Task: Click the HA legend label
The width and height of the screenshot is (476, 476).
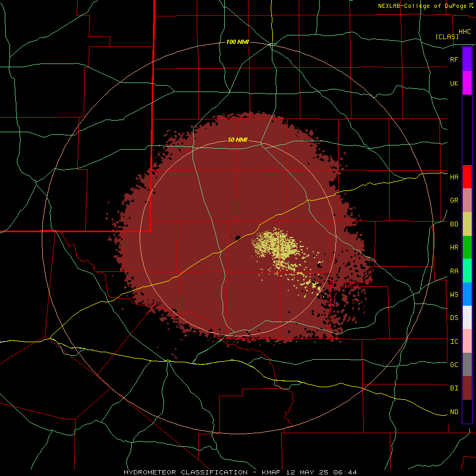Action: 454,177
